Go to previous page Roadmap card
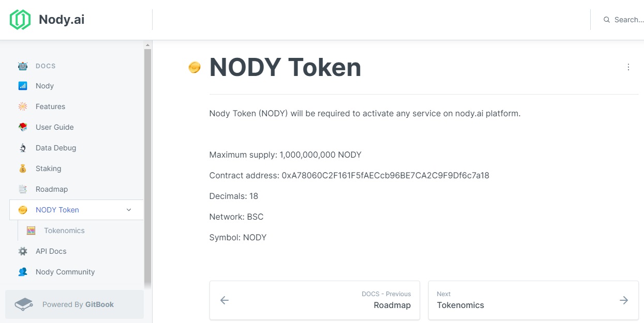The height and width of the screenshot is (323, 644). coord(314,300)
